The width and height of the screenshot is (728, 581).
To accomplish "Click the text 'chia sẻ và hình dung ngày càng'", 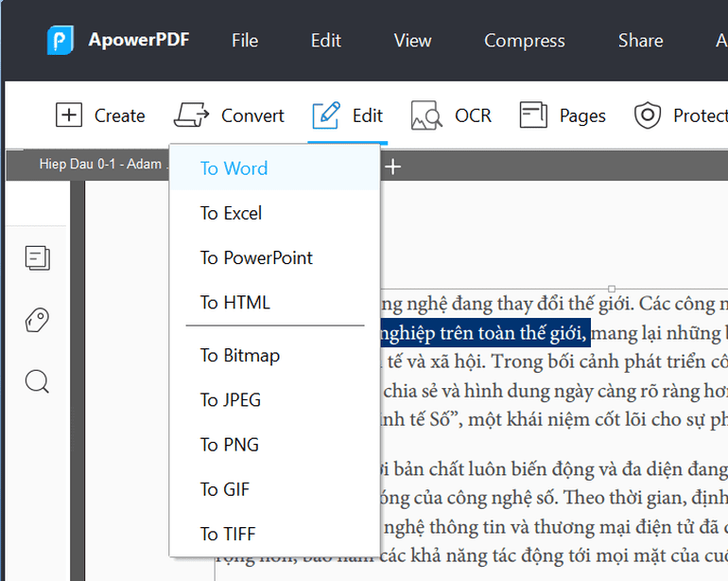I will point(489,392).
